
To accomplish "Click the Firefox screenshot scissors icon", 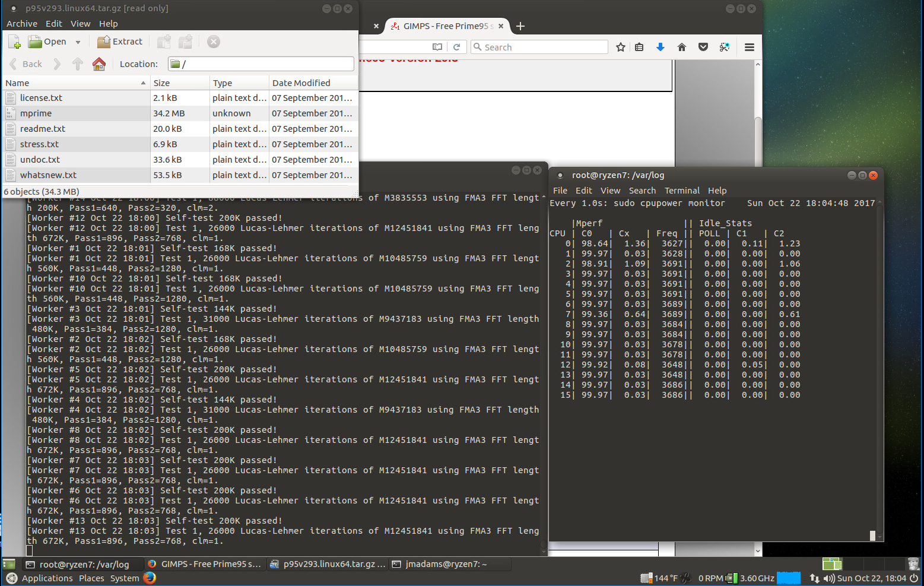I will click(725, 47).
